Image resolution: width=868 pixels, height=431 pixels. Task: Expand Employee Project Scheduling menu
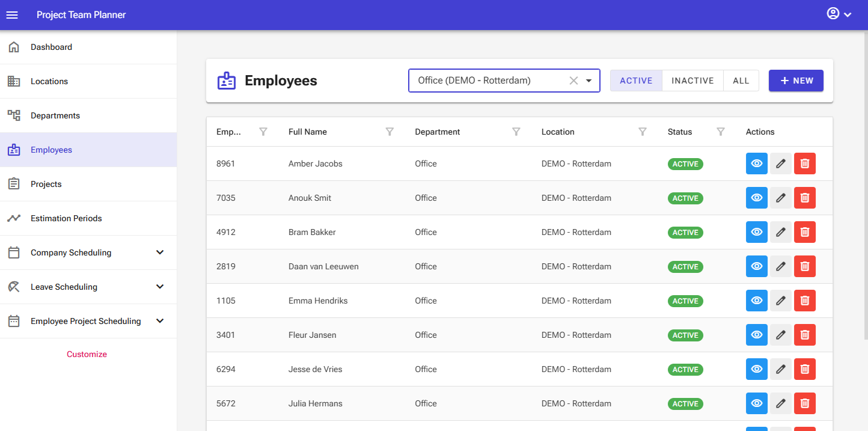point(160,321)
